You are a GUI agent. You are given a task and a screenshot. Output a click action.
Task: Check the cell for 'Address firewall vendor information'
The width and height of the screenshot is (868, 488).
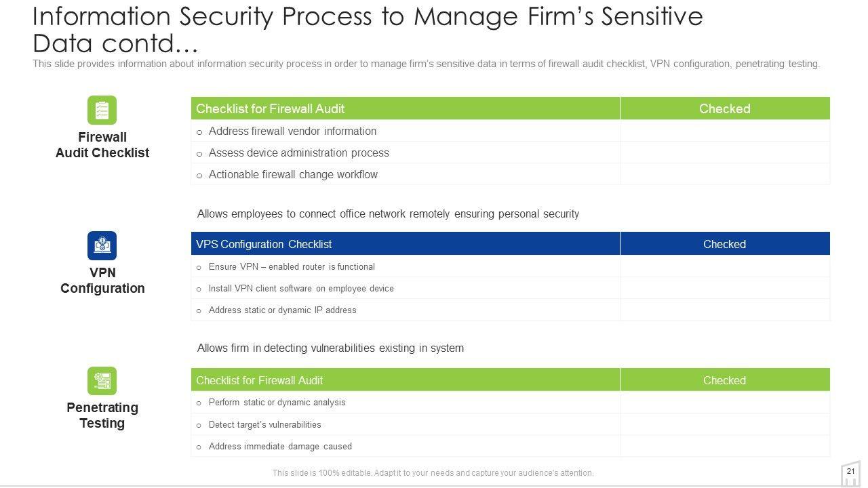[724, 131]
